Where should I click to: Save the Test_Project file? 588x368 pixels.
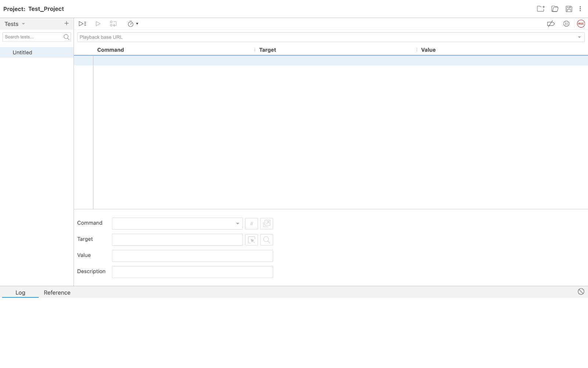(569, 8)
